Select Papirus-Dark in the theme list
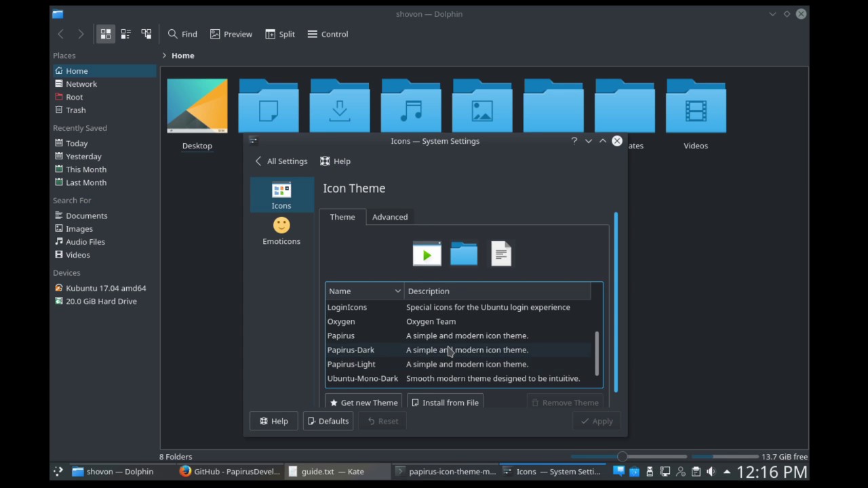This screenshot has width=868, height=488. 351,350
